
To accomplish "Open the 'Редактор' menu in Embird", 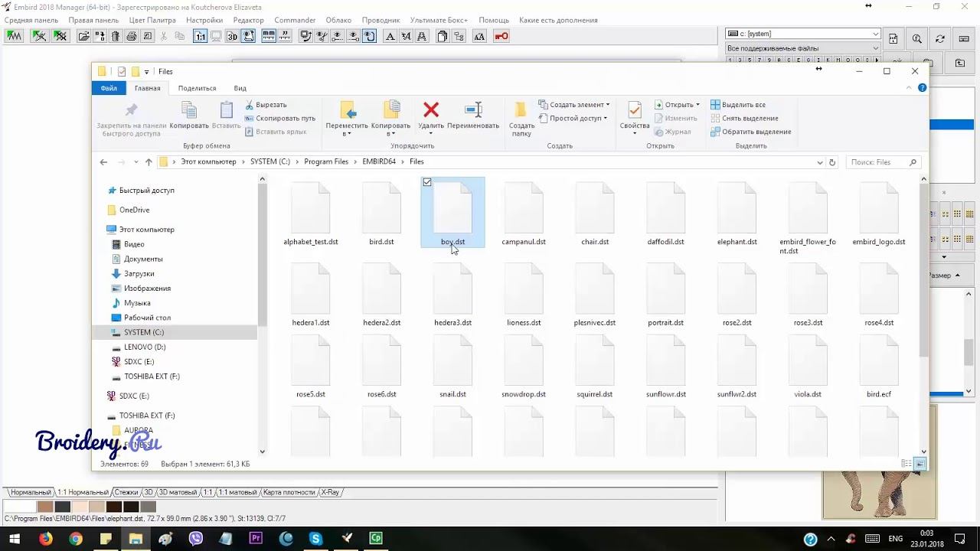I will (248, 20).
